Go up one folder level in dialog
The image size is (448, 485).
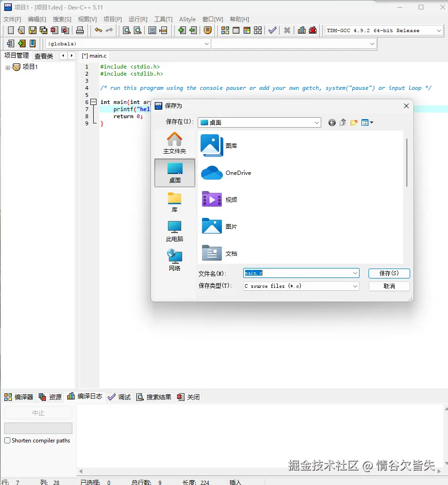coord(343,123)
